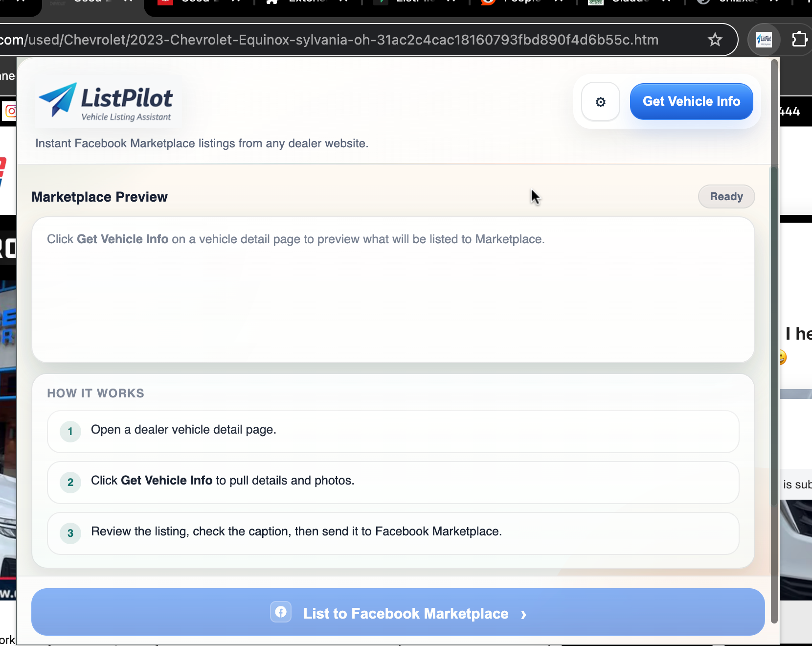Click the chevron on List to Facebook Marketplace

tap(524, 614)
